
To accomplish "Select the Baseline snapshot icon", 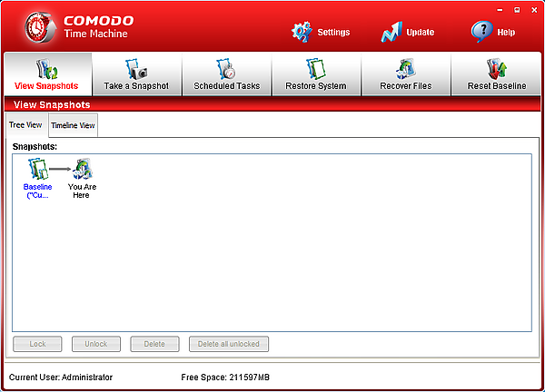I will (x=37, y=168).
